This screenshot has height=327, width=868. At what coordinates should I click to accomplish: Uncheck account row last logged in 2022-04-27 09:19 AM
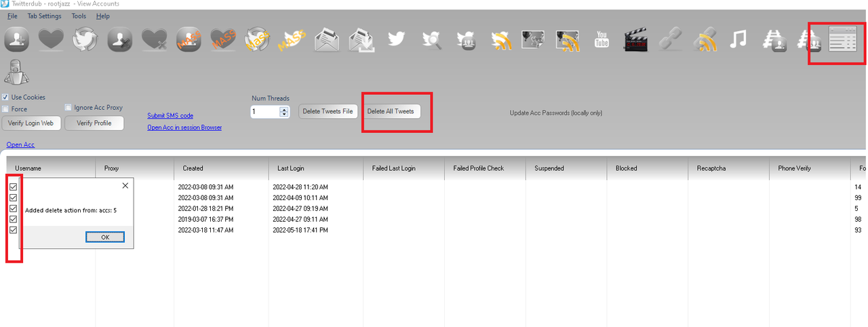13,208
